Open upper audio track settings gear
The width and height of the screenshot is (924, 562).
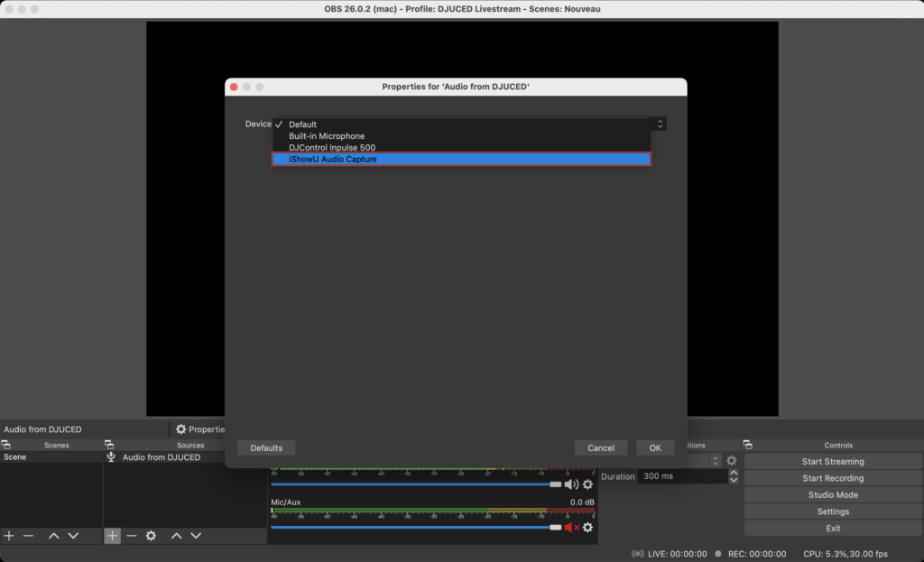pos(588,484)
